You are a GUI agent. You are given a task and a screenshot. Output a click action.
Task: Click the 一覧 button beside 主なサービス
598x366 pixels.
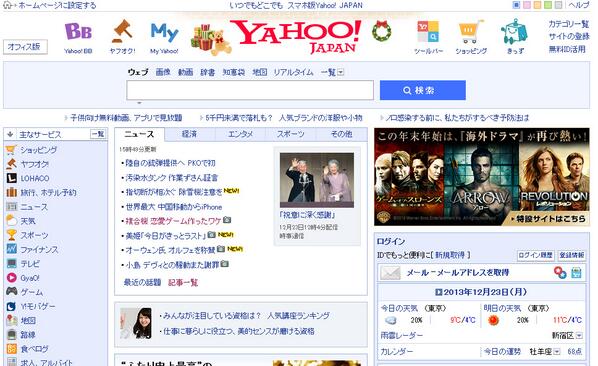click(x=98, y=134)
